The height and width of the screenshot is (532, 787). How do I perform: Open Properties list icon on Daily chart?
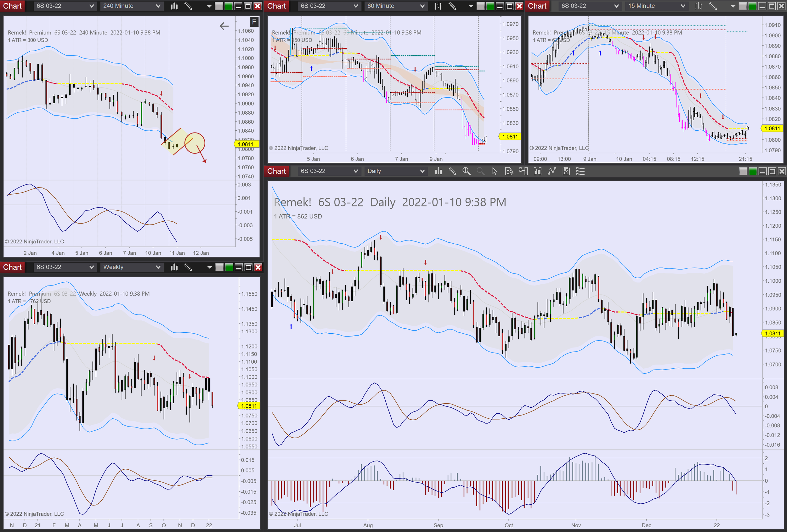[580, 171]
